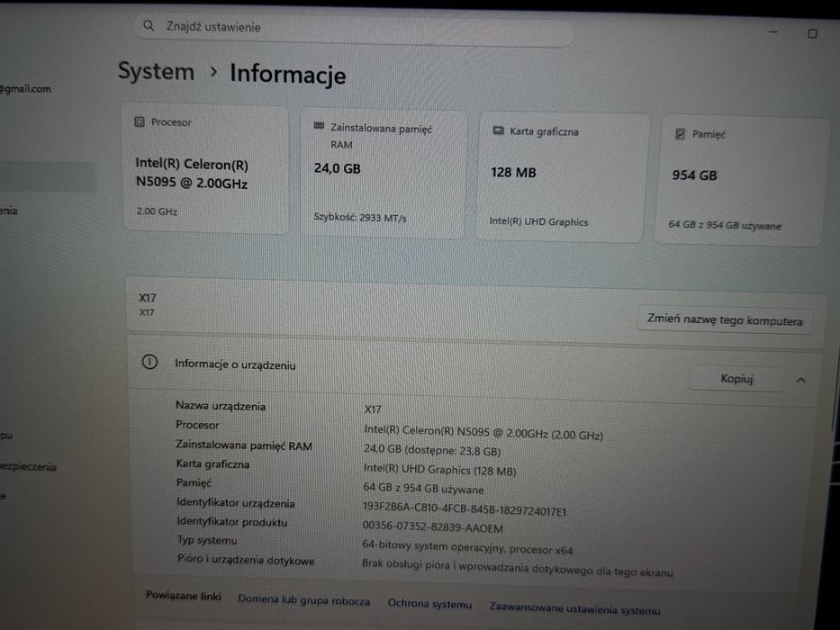The width and height of the screenshot is (840, 630).
Task: Select product ID 00356-07352-82839-AAOEM
Action: pyautogui.click(x=432, y=527)
